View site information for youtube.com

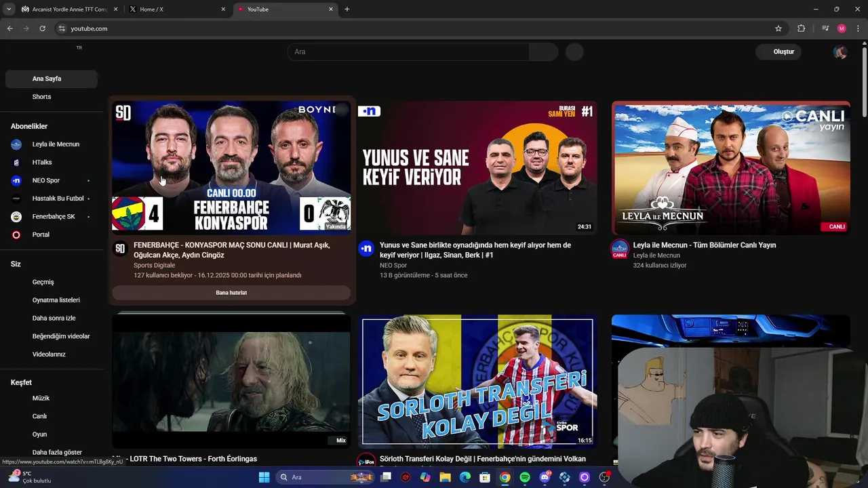click(61, 28)
